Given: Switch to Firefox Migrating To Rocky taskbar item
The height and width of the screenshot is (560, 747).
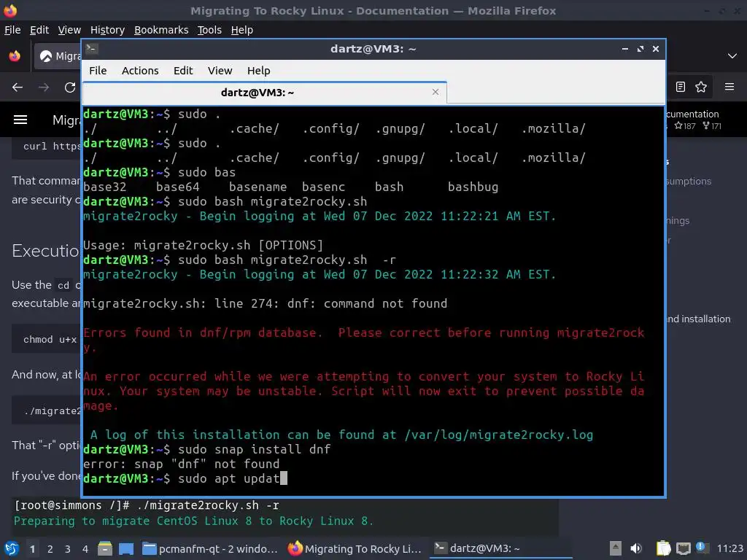Looking at the screenshot, I should [x=355, y=548].
